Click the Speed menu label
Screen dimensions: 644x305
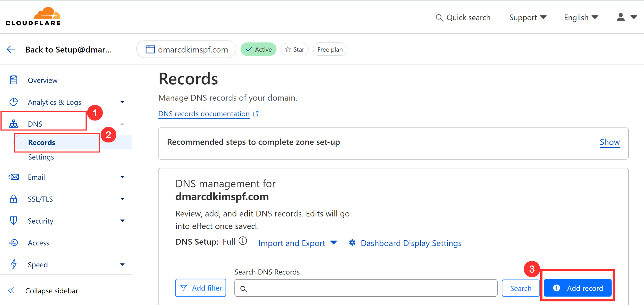click(38, 265)
